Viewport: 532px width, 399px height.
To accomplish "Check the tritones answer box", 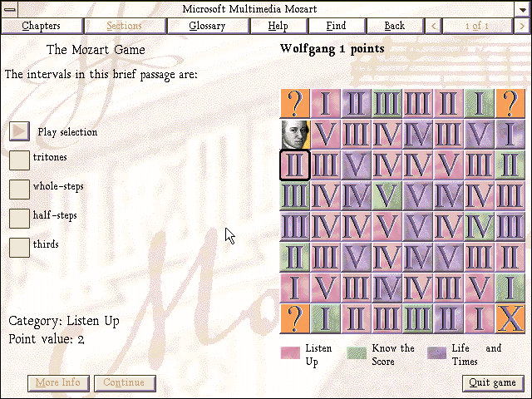I will pyautogui.click(x=19, y=160).
